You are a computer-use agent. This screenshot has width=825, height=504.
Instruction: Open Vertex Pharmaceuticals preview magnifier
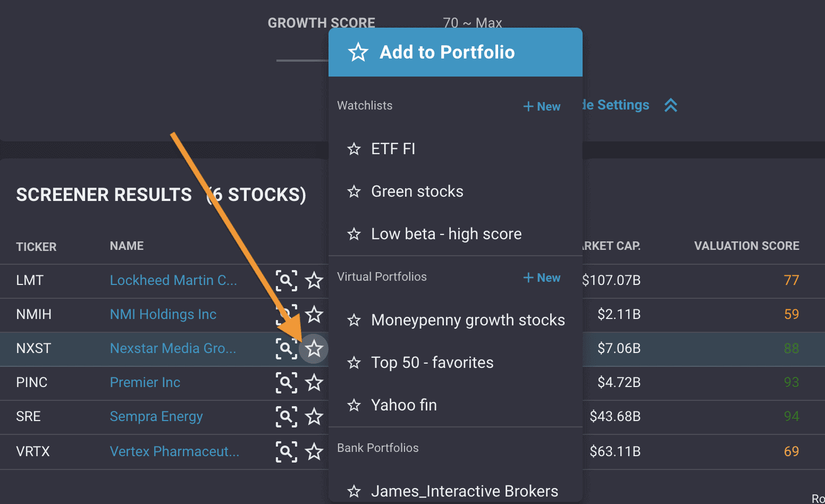click(x=287, y=451)
